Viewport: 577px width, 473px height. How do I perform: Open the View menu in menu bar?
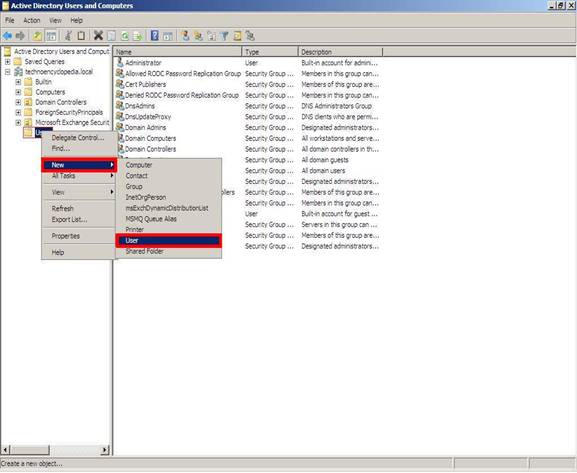coord(55,20)
